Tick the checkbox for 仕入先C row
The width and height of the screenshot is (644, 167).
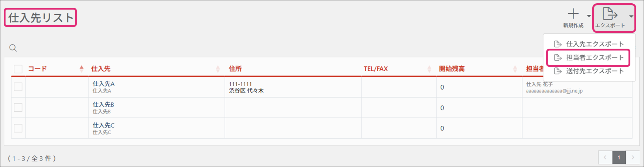(18, 128)
